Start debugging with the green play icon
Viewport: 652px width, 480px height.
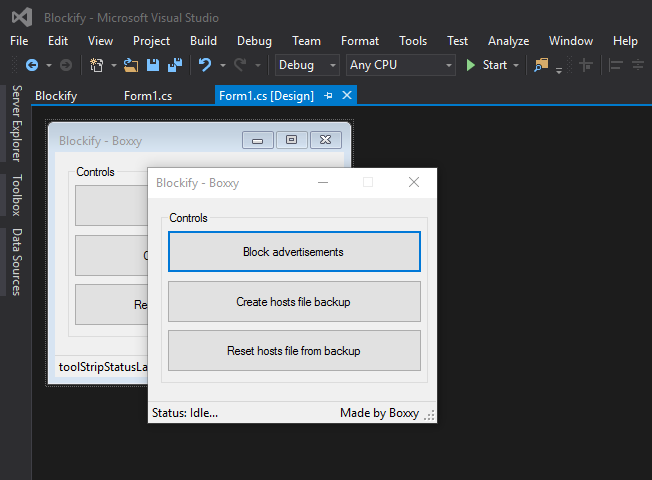(x=471, y=65)
